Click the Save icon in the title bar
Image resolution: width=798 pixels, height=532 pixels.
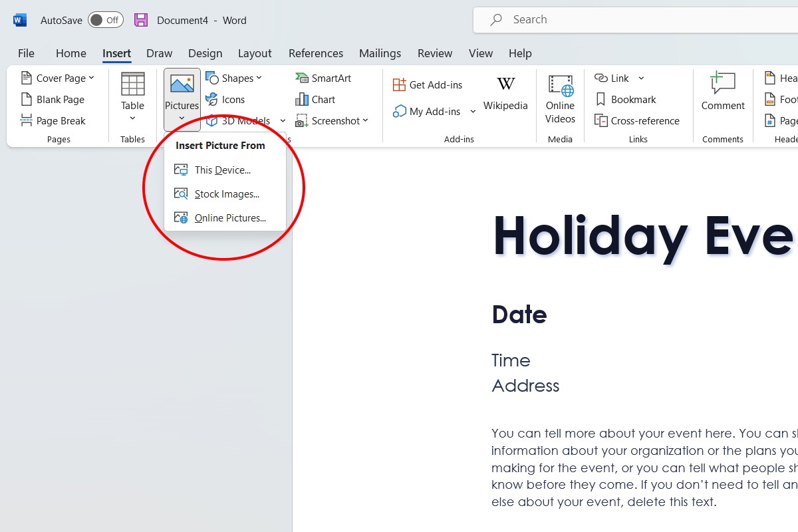click(x=141, y=20)
